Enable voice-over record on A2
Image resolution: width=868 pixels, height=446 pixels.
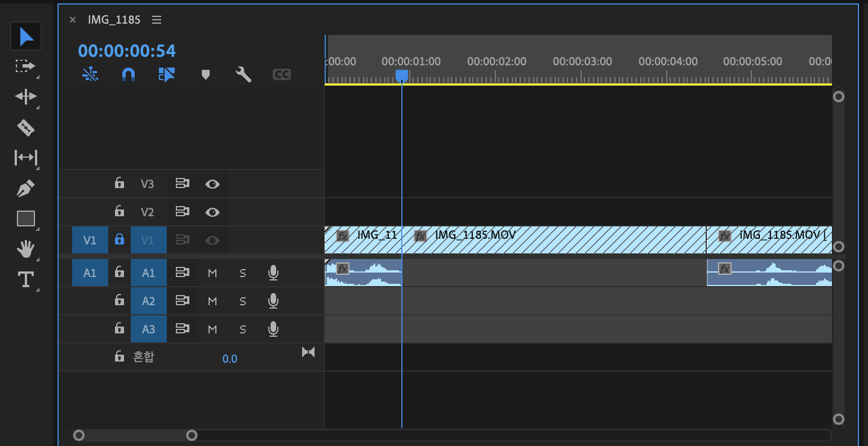click(273, 301)
